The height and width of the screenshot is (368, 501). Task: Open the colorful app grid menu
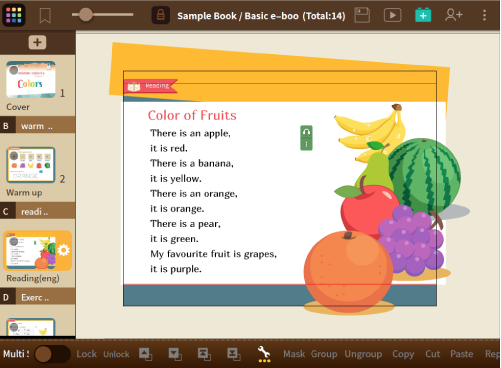(x=14, y=15)
